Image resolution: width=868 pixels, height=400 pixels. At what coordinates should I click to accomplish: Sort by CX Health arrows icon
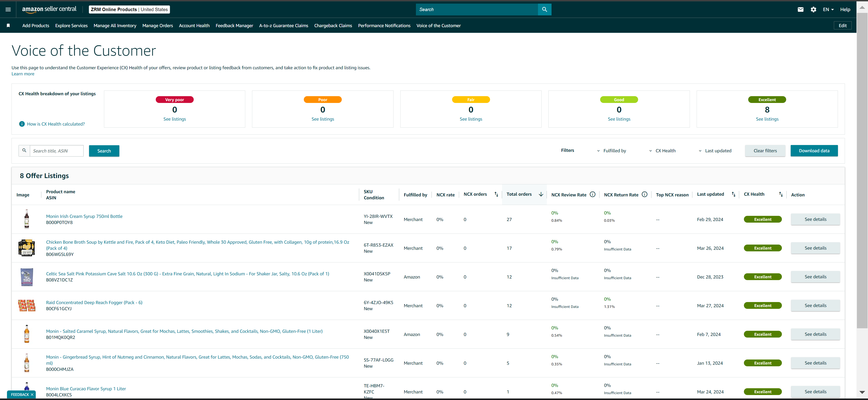pyautogui.click(x=781, y=194)
